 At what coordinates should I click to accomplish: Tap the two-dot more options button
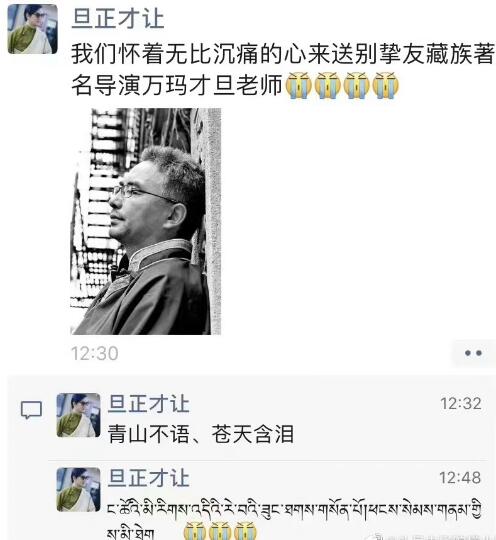(x=473, y=353)
